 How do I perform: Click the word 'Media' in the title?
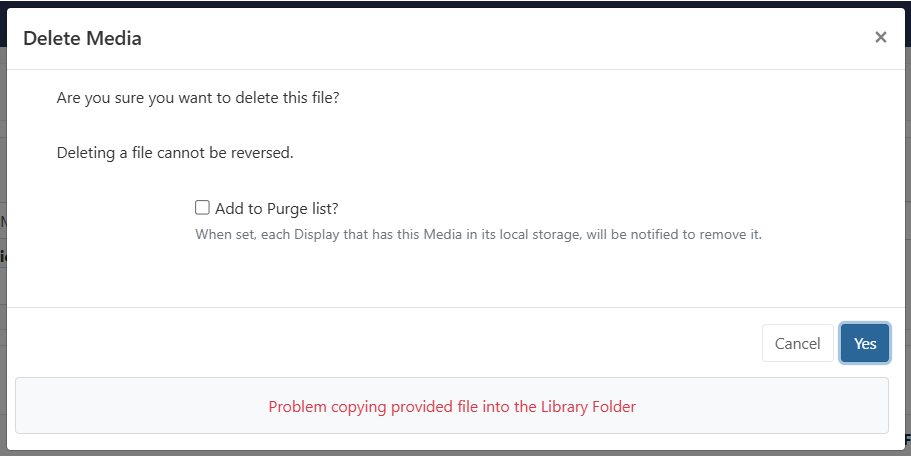pos(116,39)
